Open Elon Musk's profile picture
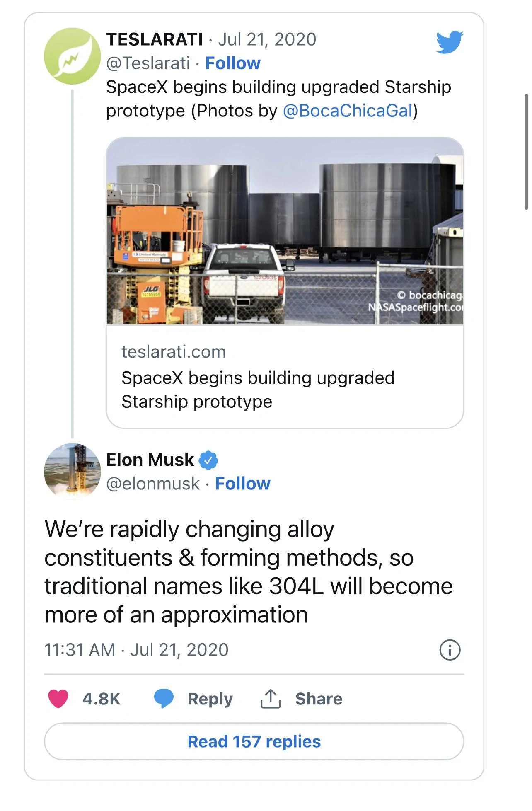 coord(73,472)
